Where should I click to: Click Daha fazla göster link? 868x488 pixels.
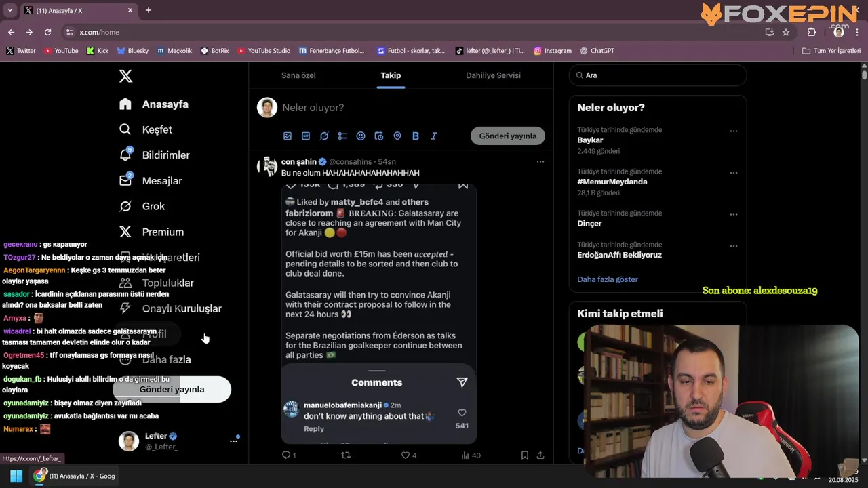tap(608, 279)
